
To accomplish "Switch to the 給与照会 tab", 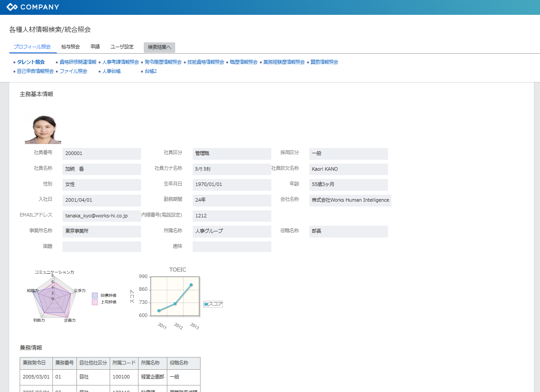I will pyautogui.click(x=70, y=47).
